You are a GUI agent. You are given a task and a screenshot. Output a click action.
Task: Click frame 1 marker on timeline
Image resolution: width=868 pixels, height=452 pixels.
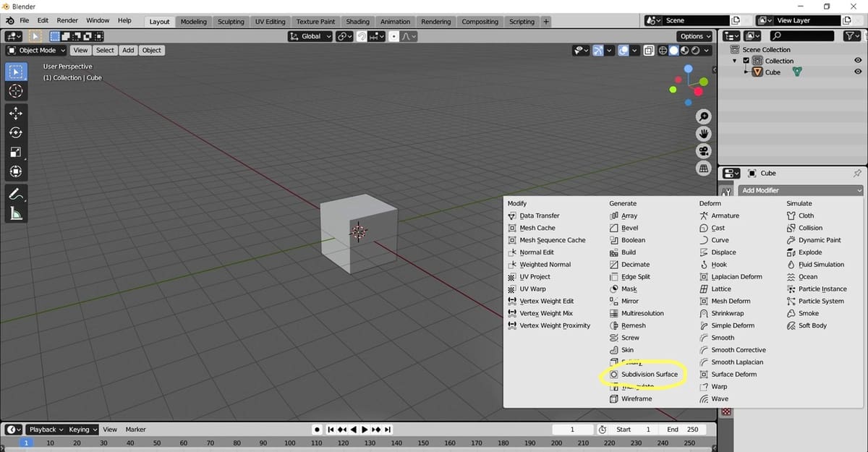click(26, 443)
